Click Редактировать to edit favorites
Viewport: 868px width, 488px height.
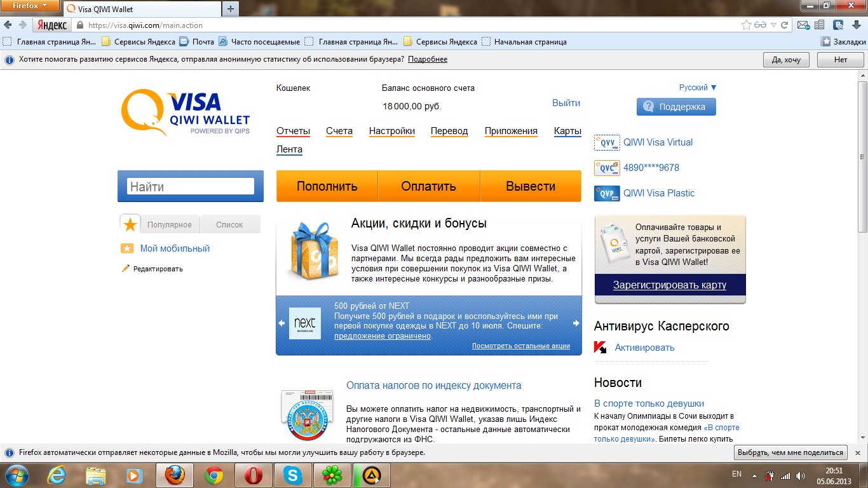click(x=158, y=269)
